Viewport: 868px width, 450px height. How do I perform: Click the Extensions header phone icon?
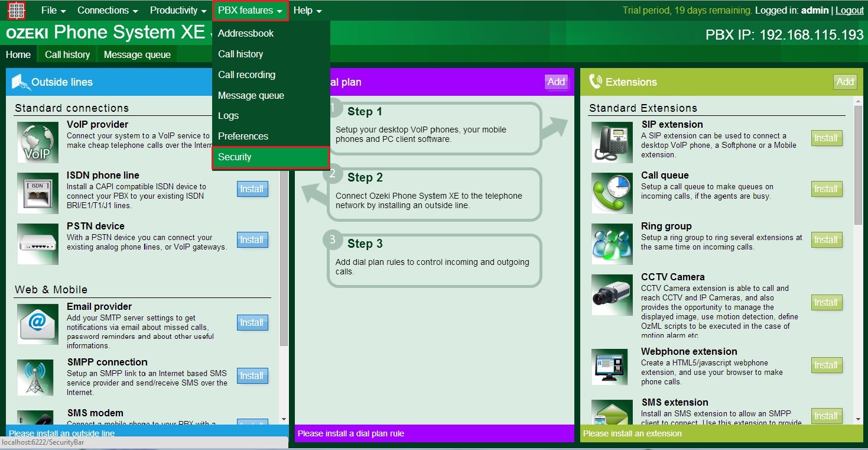[595, 82]
